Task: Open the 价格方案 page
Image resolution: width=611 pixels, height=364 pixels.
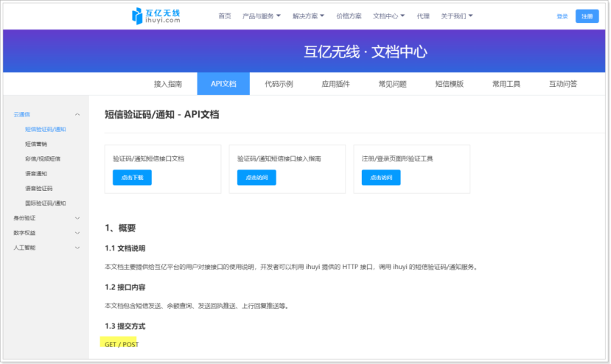Action: (x=349, y=16)
